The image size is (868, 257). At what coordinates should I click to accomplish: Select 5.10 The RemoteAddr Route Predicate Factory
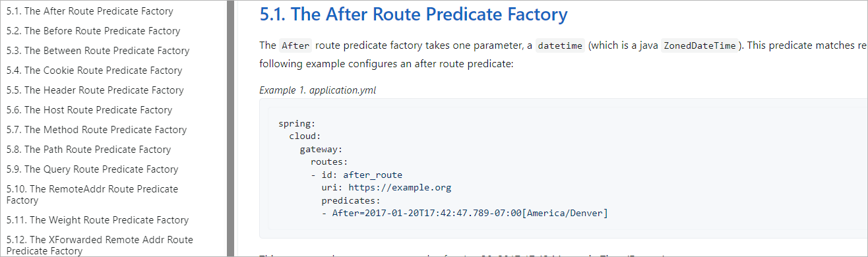(x=92, y=194)
